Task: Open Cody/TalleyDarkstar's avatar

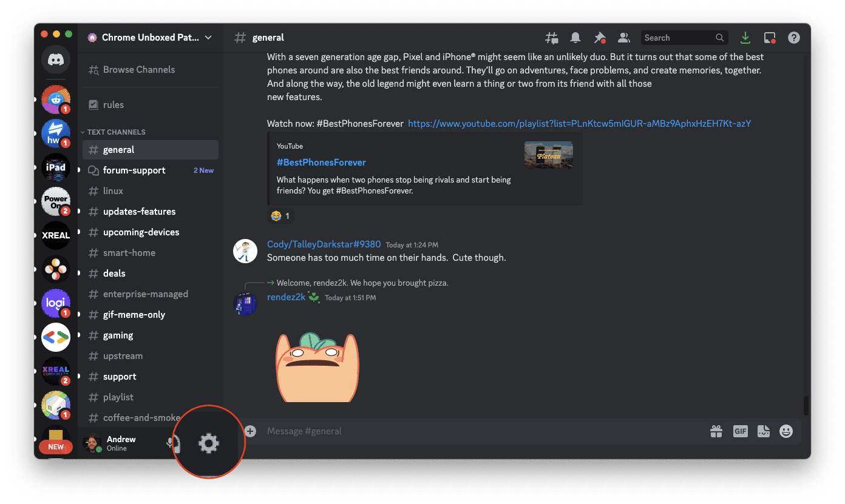Action: pos(245,250)
